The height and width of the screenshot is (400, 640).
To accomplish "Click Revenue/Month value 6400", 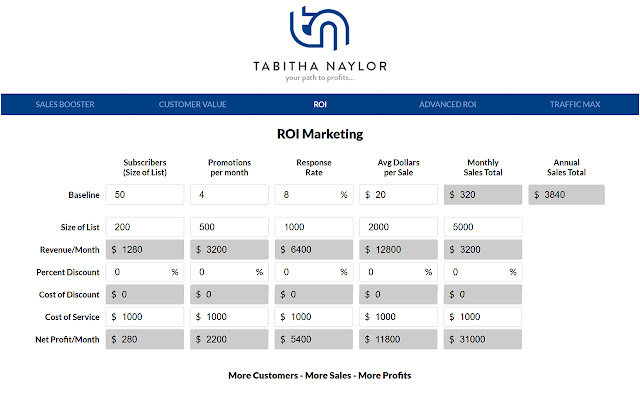I will [314, 249].
